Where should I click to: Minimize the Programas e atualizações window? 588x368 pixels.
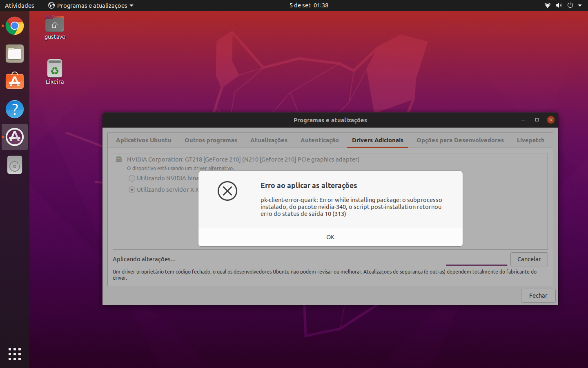523,120
